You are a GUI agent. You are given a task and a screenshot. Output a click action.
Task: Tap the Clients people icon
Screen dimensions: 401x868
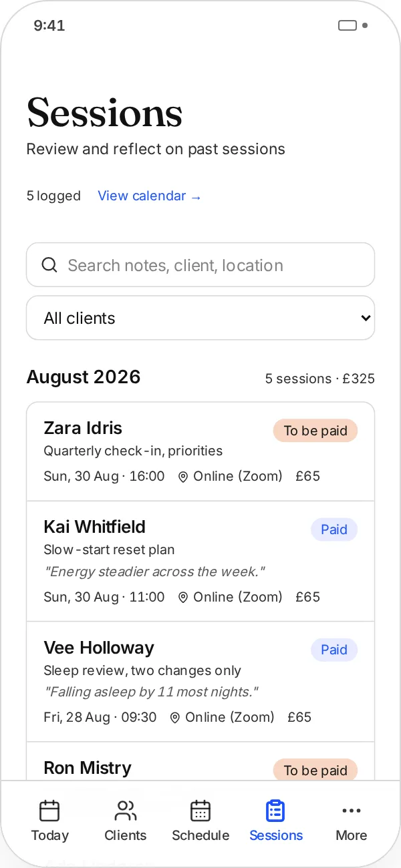point(125,811)
